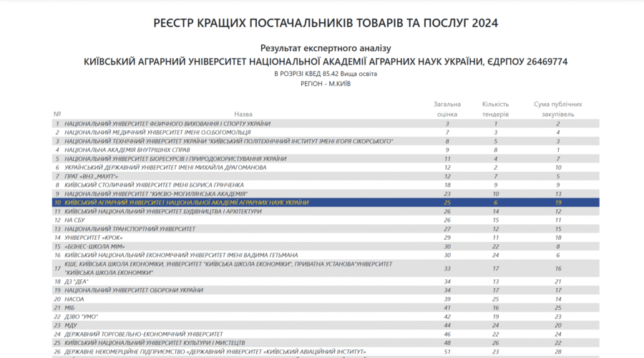
Task: Select row «КИЇВСЬКИЙ АВІАЦІЙНИЙ ІНСТИТУТ»
Action: [x=326, y=352]
